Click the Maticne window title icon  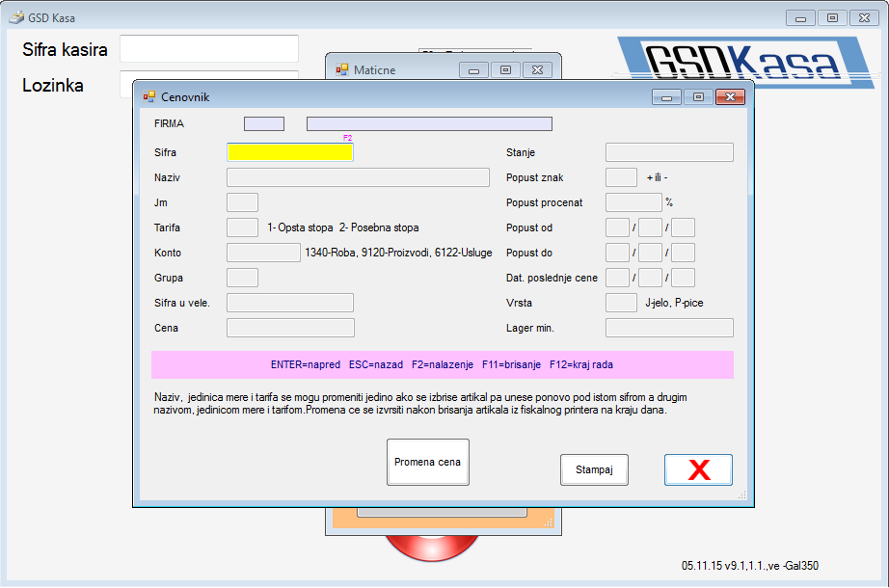coord(341,69)
